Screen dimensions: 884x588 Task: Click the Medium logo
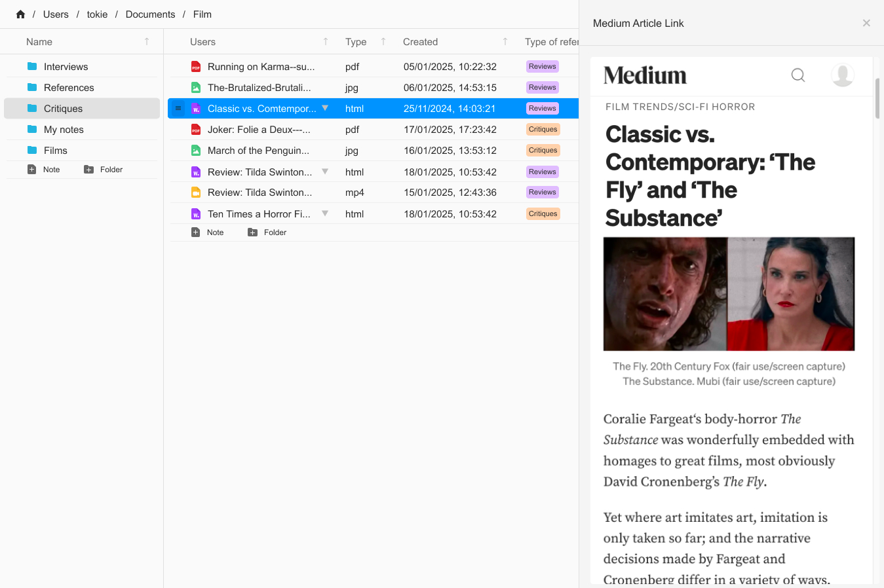pos(645,75)
